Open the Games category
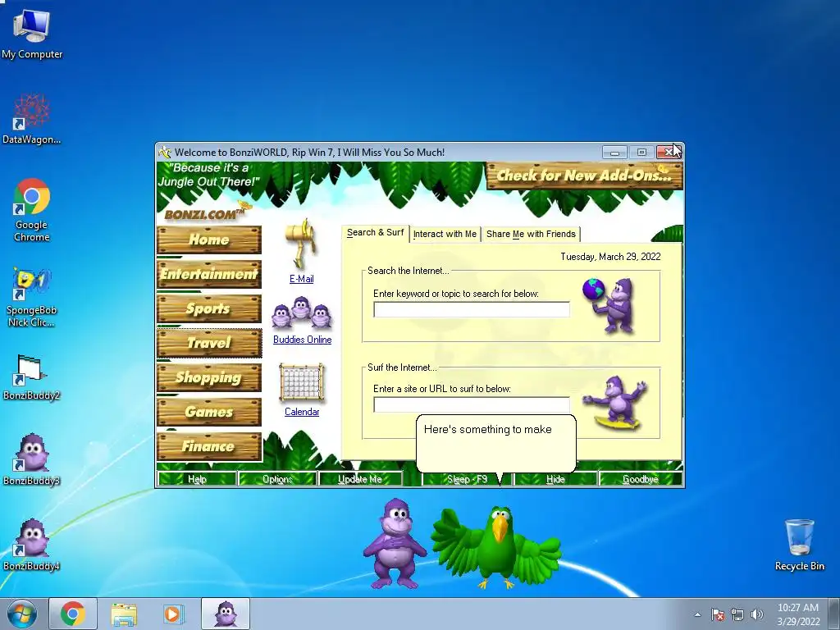The height and width of the screenshot is (630, 840). pyautogui.click(x=209, y=412)
